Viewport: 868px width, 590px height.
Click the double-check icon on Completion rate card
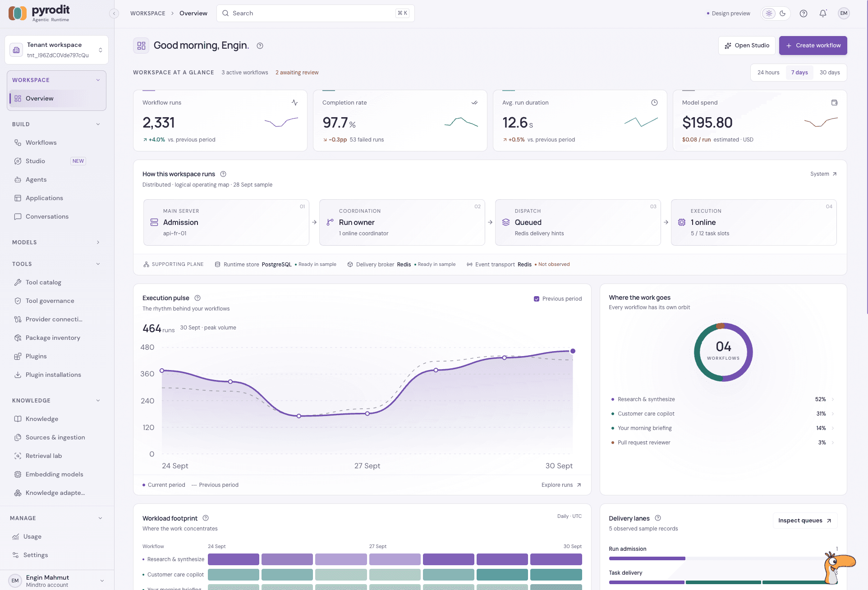[474, 103]
